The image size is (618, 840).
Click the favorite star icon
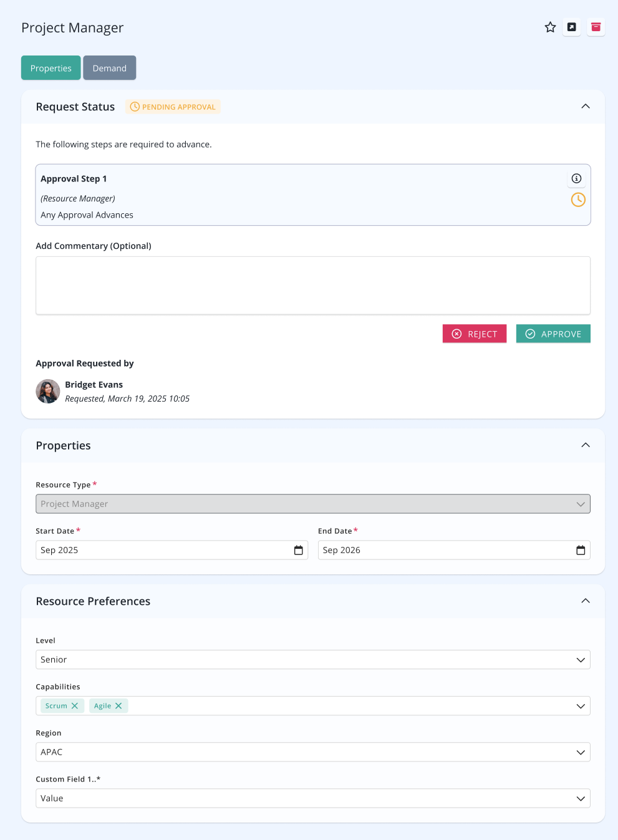tap(550, 27)
